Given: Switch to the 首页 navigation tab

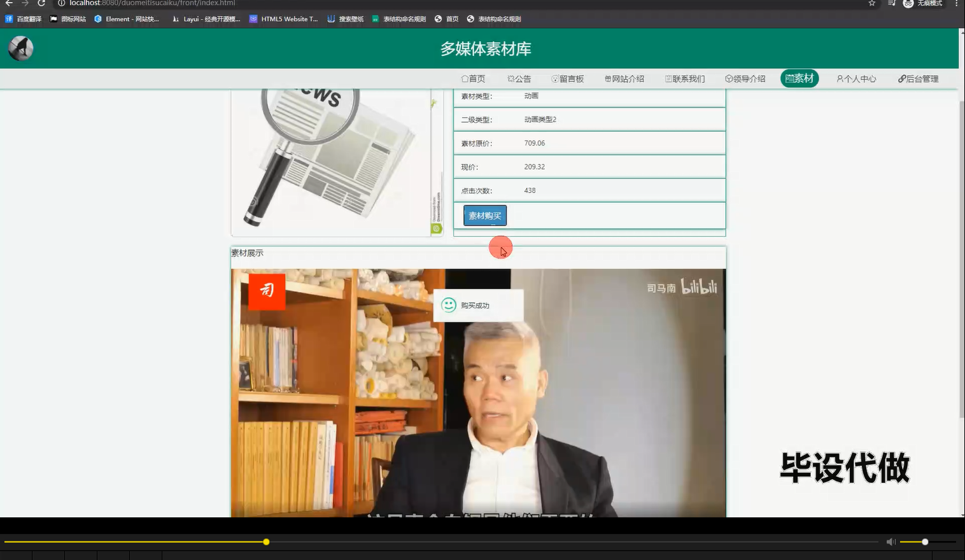Looking at the screenshot, I should coord(472,78).
